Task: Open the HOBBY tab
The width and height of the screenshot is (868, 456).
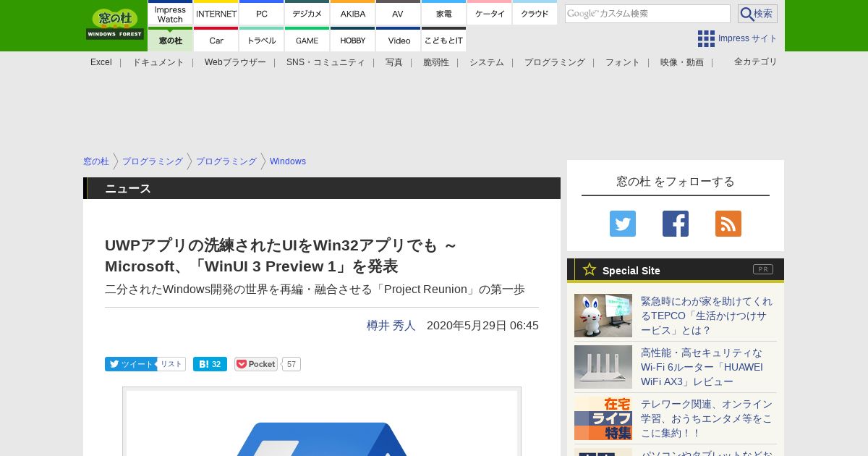Action: (353, 40)
